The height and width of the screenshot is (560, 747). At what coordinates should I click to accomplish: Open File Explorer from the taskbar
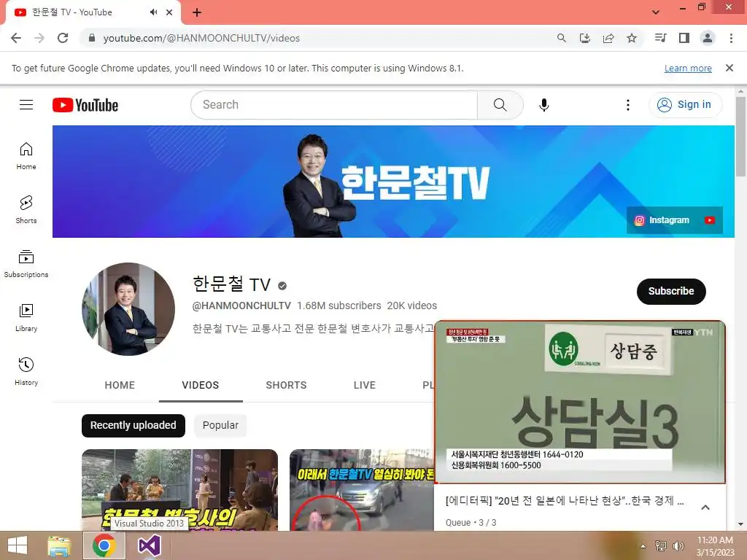[x=59, y=545]
